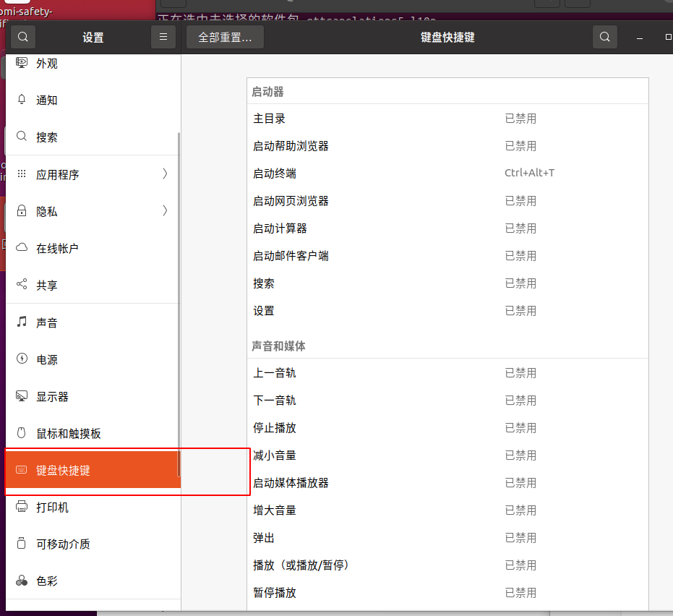
Task: Select the 暂停播放 shortcut row
Action: pyautogui.click(x=447, y=592)
